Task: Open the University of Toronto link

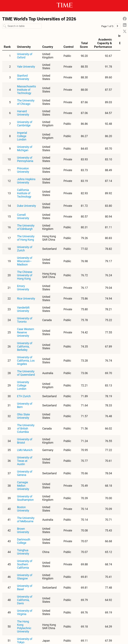Action: point(24,320)
